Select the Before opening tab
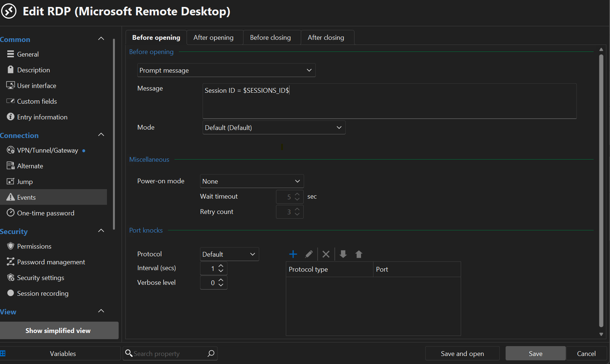 [x=156, y=38]
